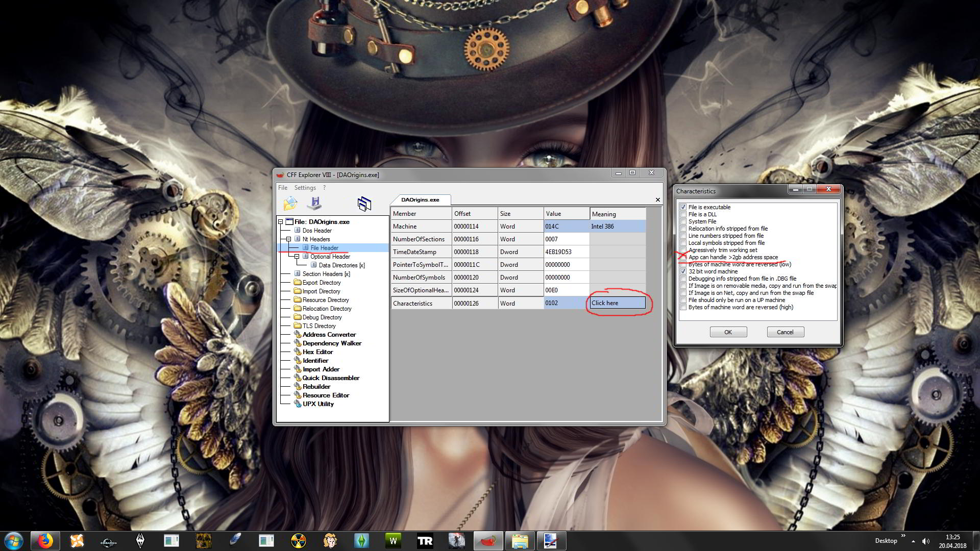Click the Click here cell for Characteristics

click(x=617, y=303)
